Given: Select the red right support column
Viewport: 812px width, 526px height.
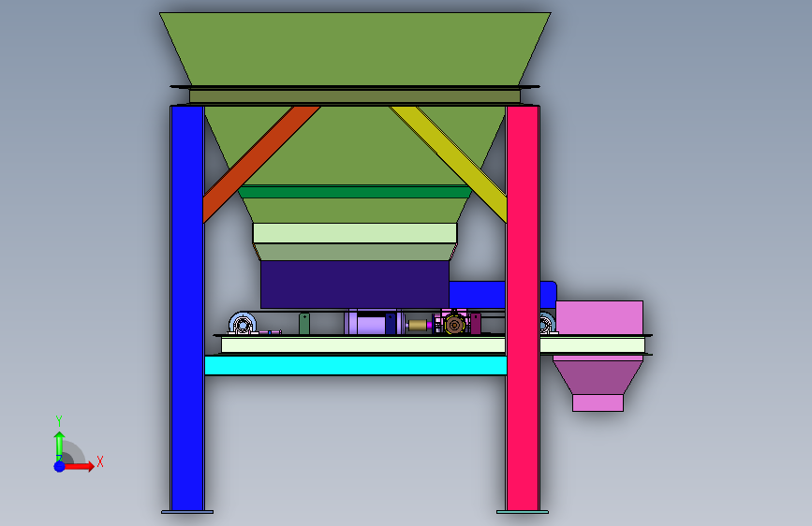Looking at the screenshot, I should 523,308.
